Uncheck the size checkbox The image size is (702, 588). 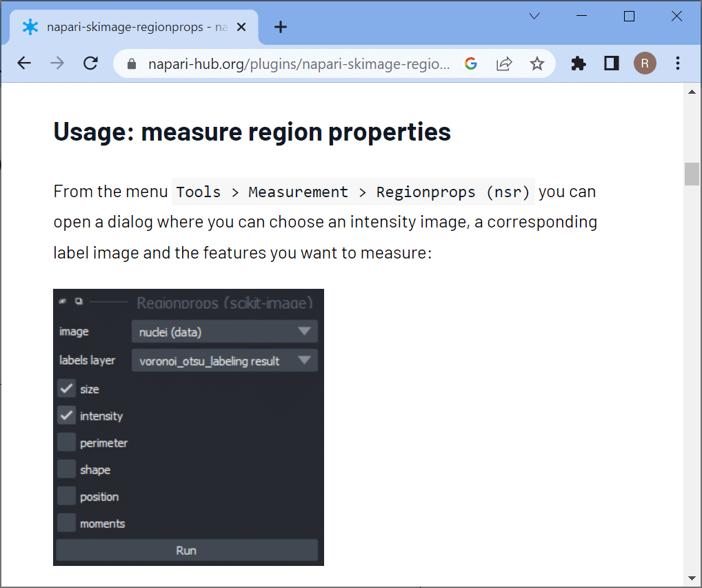67,389
